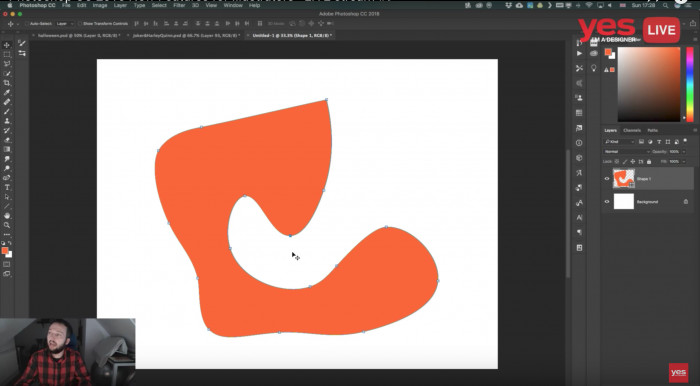Image resolution: width=700 pixels, height=386 pixels.
Task: Open Spotlight search in the menu bar
Action: [x=665, y=5]
